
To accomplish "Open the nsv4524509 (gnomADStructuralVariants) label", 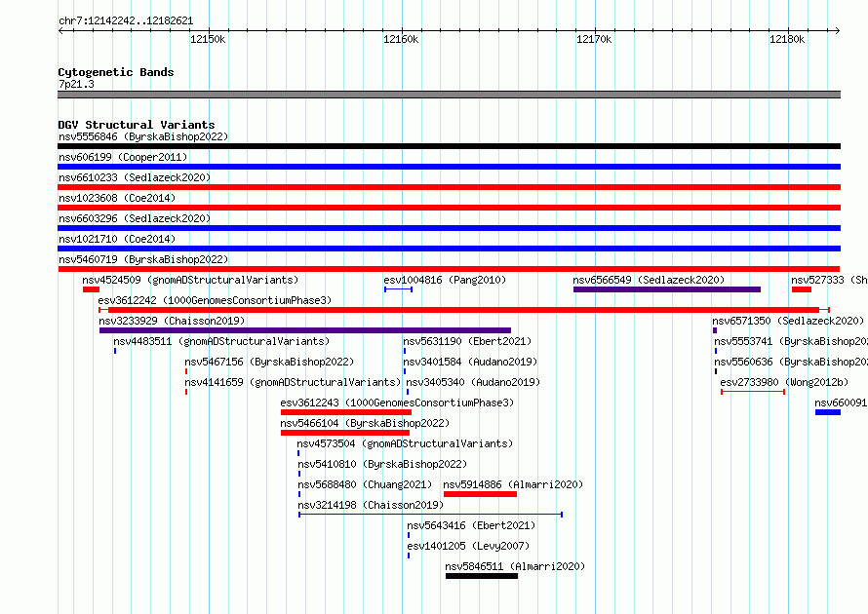I will tap(190, 280).
